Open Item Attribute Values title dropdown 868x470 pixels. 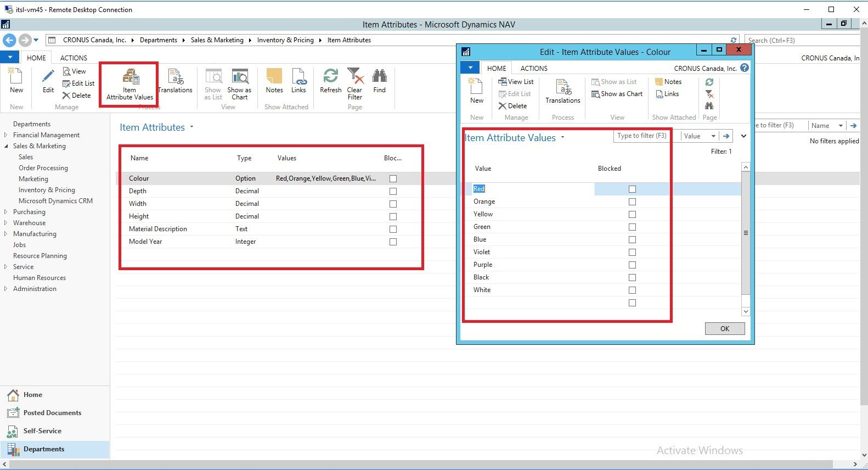pos(562,138)
